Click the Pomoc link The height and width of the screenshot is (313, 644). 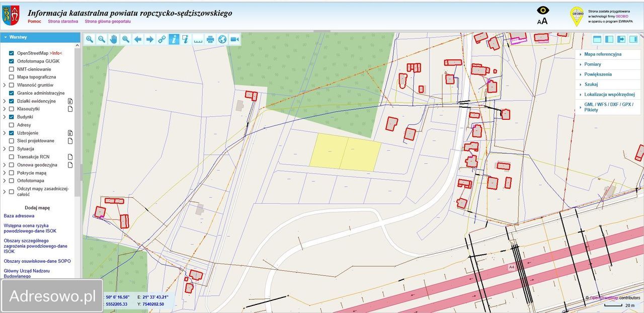tap(34, 22)
